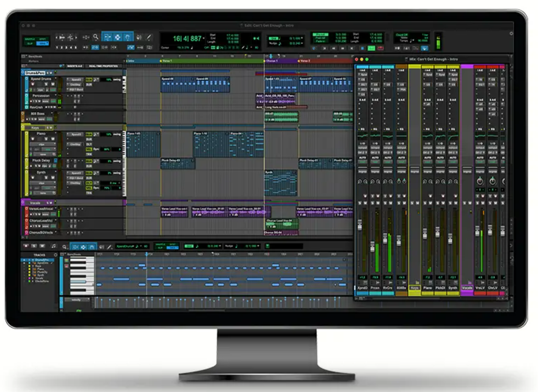
Task: Toggle the blue Conductor track icon
Action: 425,48
